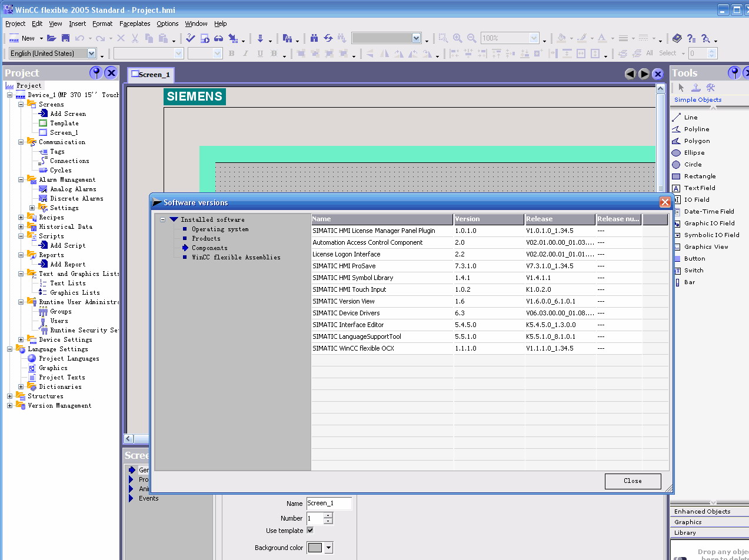Close the Software versions dialog with Close button
This screenshot has width=749, height=560.
(633, 481)
